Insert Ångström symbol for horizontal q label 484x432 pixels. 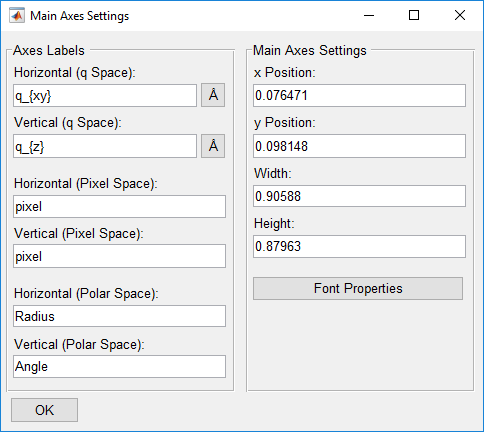point(213,95)
